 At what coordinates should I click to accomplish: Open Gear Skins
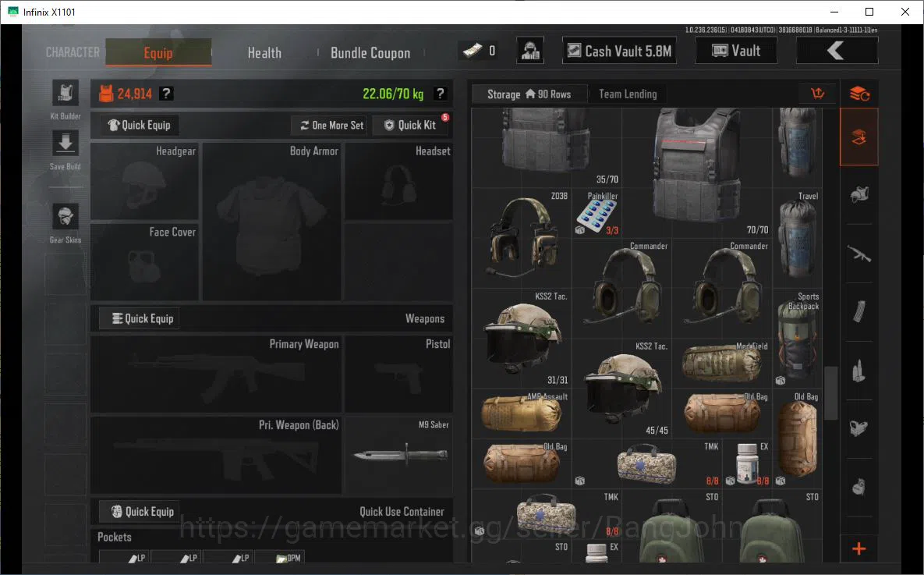point(65,218)
